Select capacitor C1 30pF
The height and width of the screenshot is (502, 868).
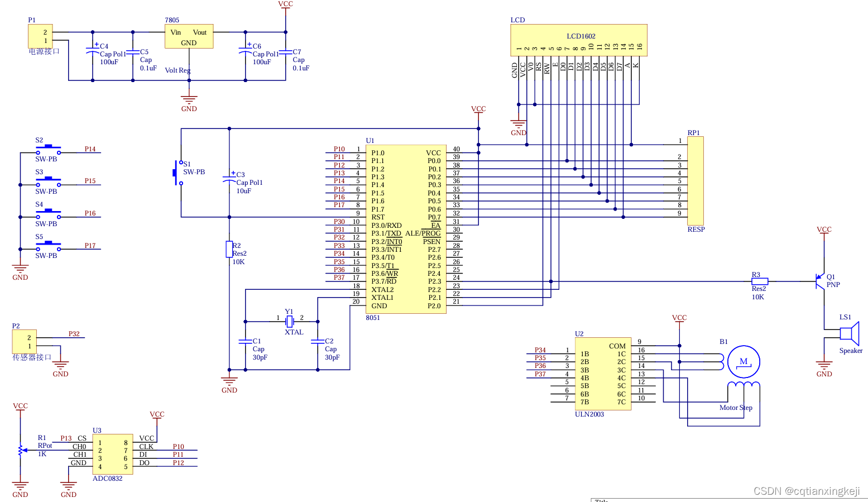246,341
